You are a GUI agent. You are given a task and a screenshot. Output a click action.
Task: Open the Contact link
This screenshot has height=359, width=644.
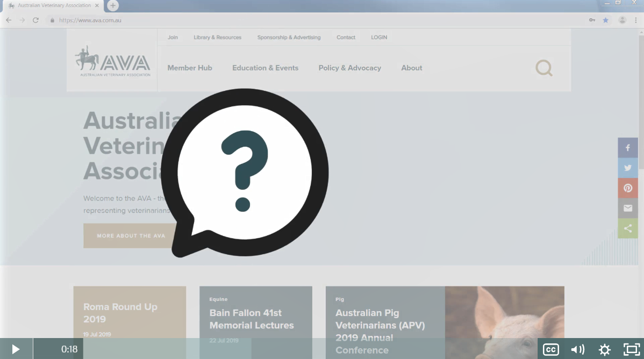tap(346, 38)
